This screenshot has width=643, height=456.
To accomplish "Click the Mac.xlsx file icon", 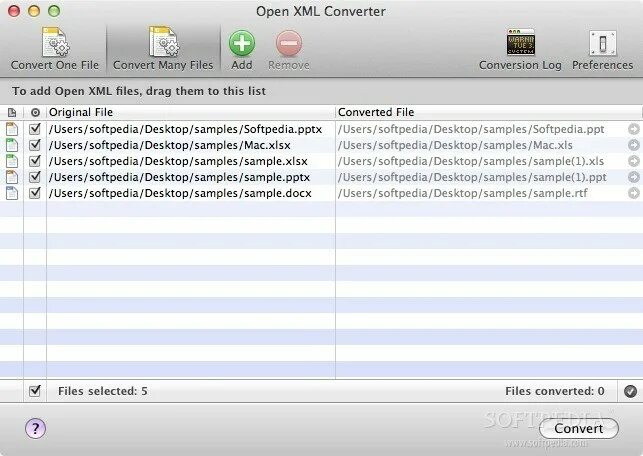I will pos(12,145).
